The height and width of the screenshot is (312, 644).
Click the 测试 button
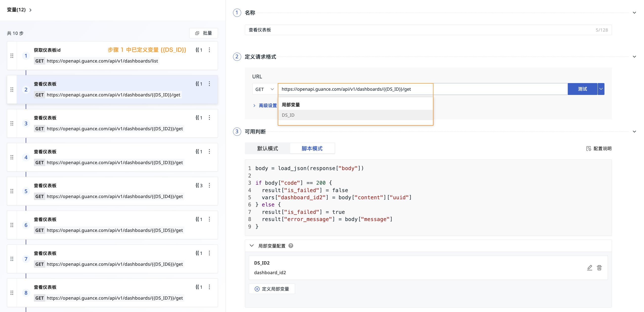pyautogui.click(x=582, y=89)
